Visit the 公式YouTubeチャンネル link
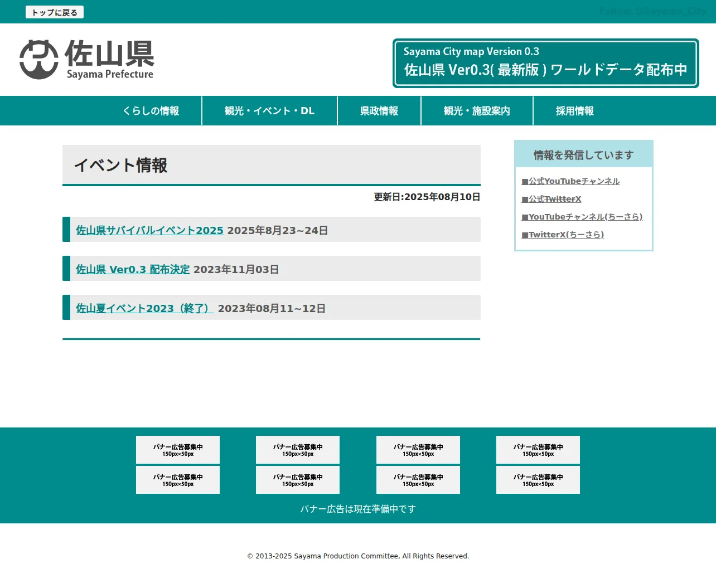 point(570,181)
